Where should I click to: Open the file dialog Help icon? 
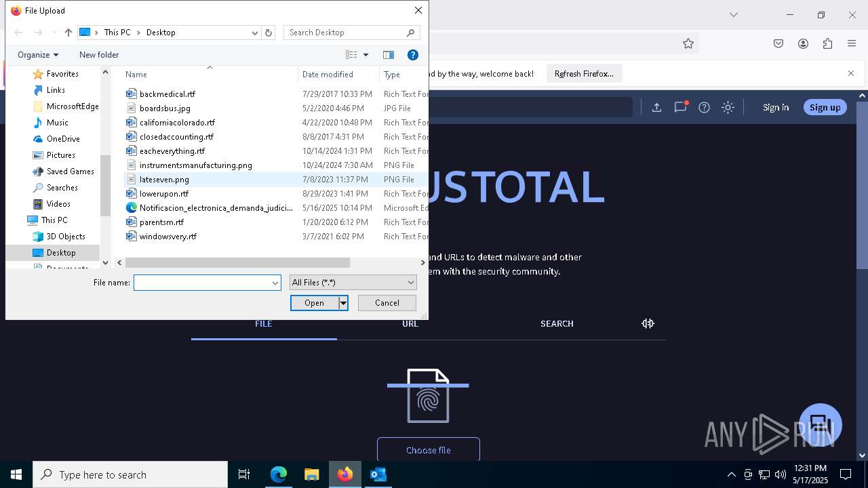(413, 55)
